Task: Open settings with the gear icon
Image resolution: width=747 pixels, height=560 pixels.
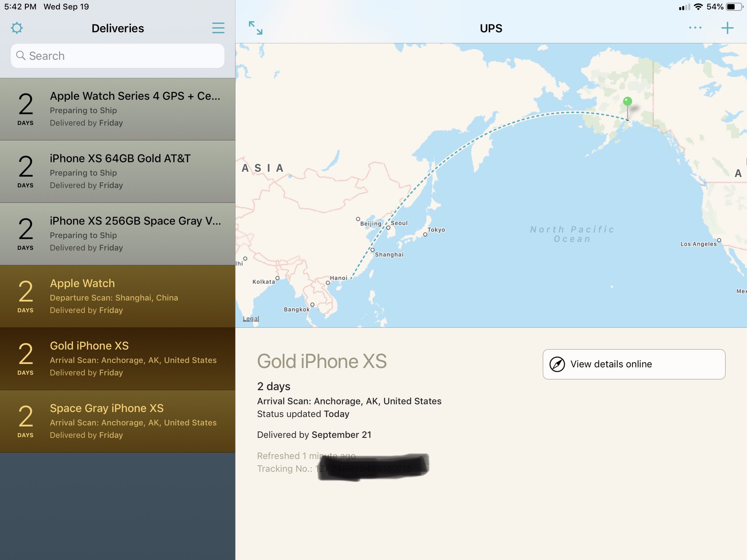Action: click(17, 28)
